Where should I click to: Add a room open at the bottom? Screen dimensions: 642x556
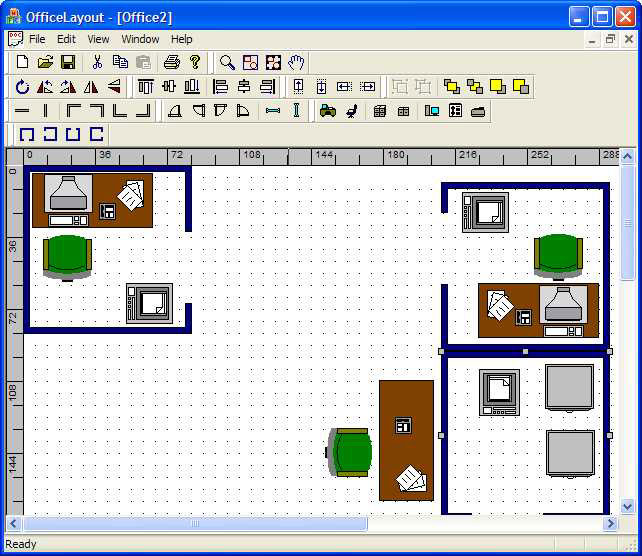[x=27, y=134]
